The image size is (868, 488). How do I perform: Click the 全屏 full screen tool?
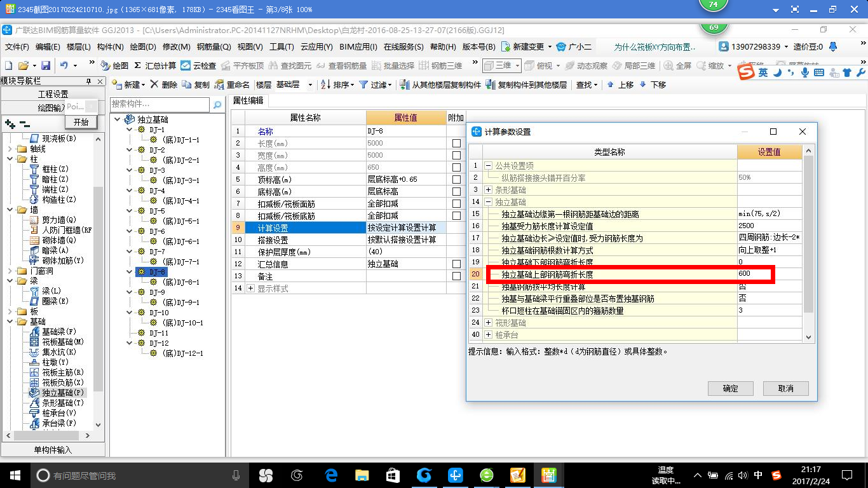click(677, 65)
